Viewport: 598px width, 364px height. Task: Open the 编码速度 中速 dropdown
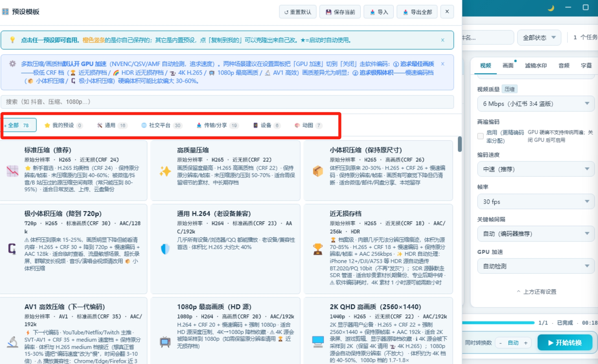[536, 169]
